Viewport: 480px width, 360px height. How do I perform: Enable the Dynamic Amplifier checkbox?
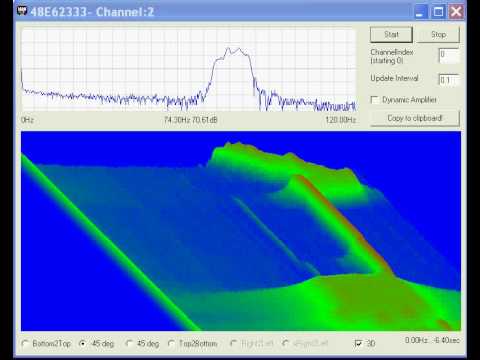click(375, 100)
